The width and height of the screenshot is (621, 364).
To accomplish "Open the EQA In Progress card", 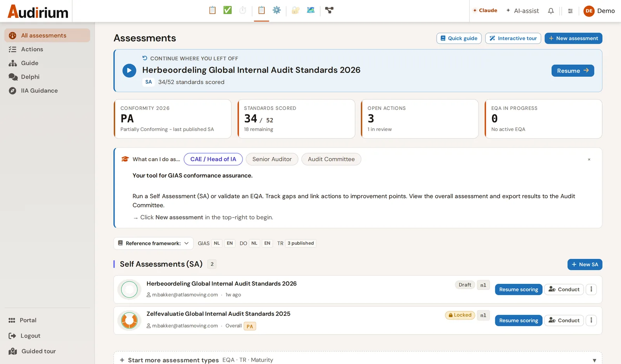I will (543, 119).
